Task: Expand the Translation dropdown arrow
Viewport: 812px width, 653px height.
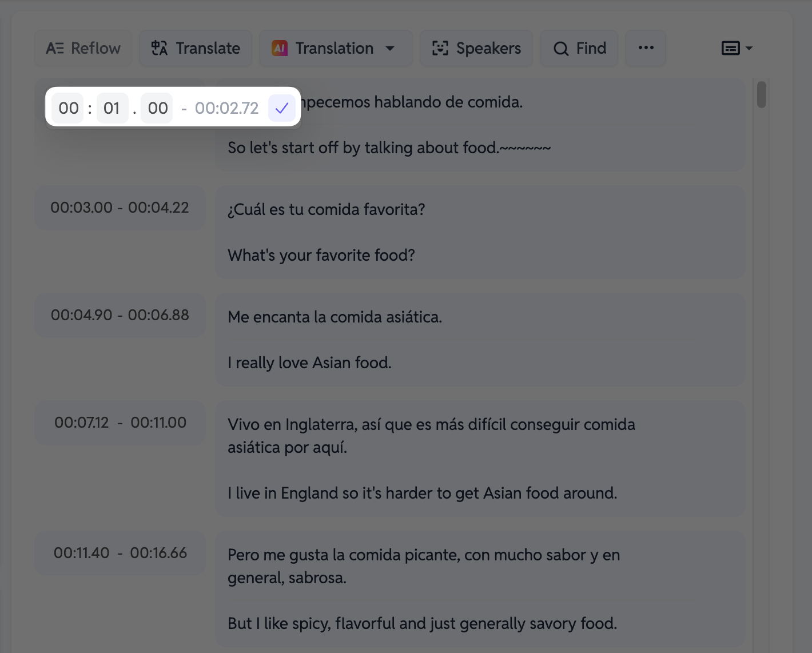Action: (x=390, y=49)
